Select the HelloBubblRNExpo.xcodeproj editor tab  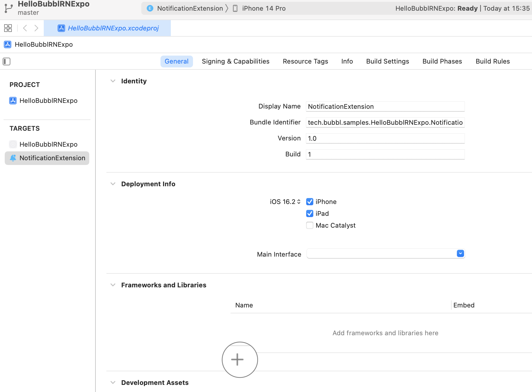coord(107,28)
